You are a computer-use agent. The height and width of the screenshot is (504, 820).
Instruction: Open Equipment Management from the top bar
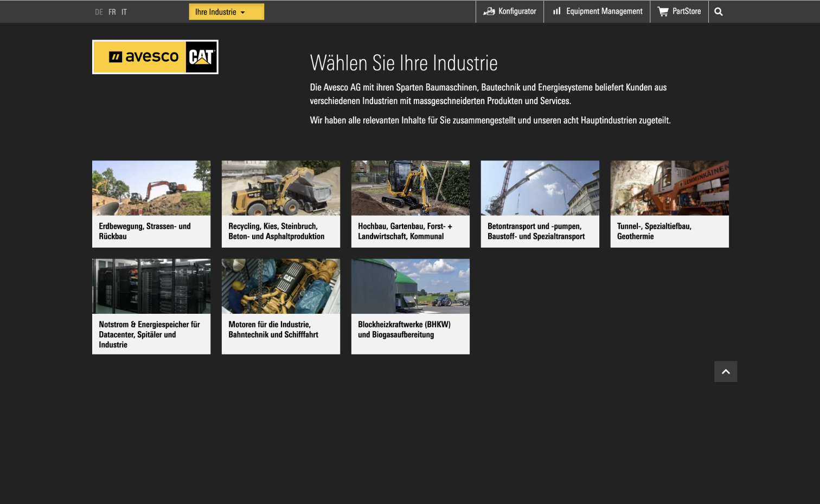(597, 11)
